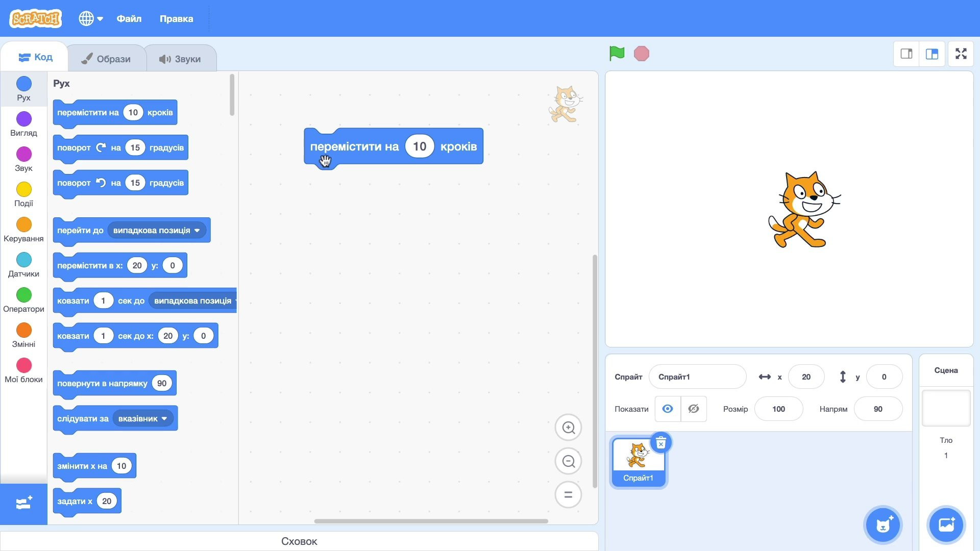Expand випадкова позиція dropdown in перейти до
Screen dimensions: 980x551
(157, 230)
